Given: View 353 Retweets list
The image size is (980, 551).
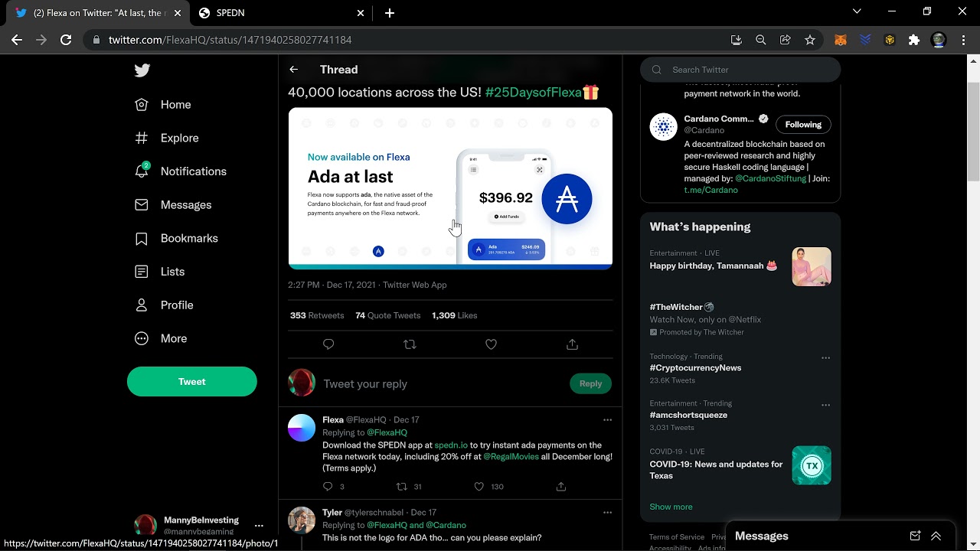Looking at the screenshot, I should (x=317, y=315).
